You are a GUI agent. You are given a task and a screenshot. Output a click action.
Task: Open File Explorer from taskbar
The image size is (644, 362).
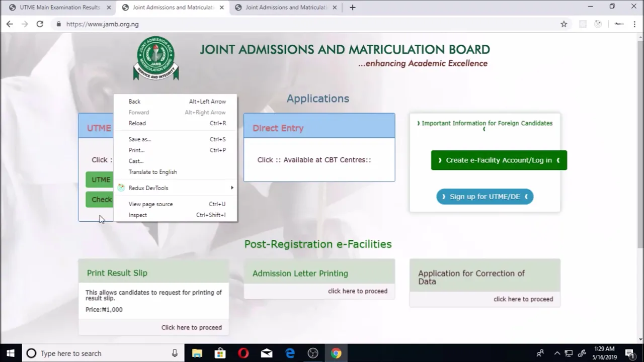(x=197, y=353)
